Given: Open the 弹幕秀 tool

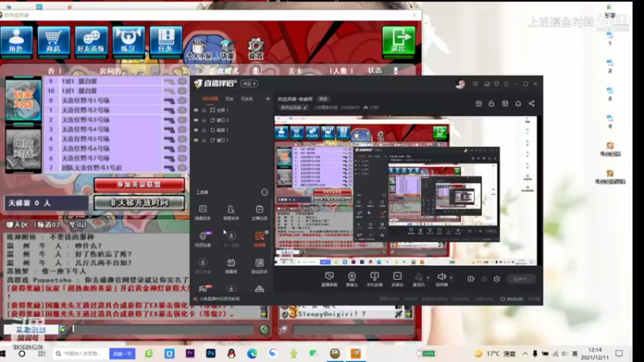Looking at the screenshot, I should click(231, 266).
